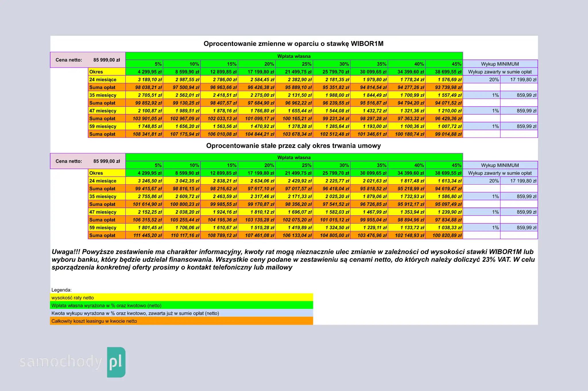The width and height of the screenshot is (588, 391).
Task: Click the value 1 378,28 zł
Action: 294,126
